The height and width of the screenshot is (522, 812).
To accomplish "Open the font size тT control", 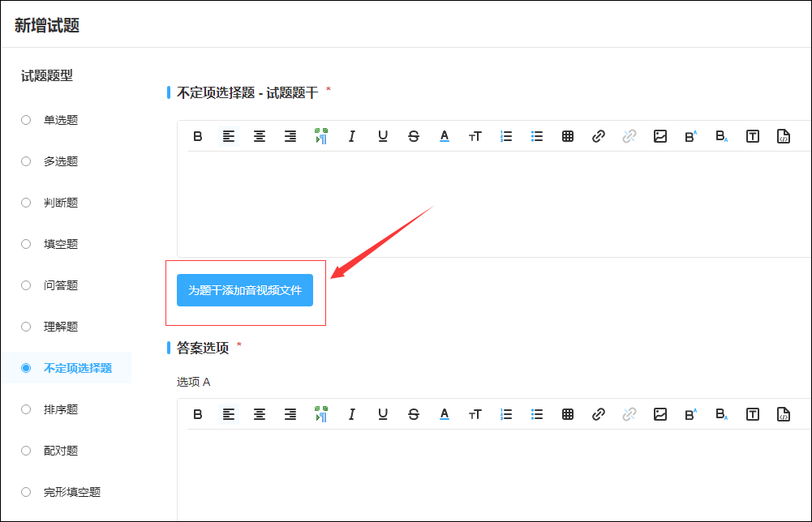I will 475,135.
